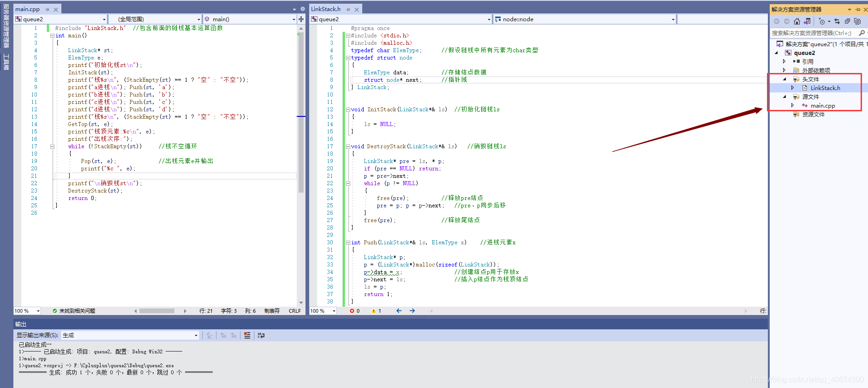Click the Sync with Active Document icon
This screenshot has height=388, width=868.
click(837, 21)
